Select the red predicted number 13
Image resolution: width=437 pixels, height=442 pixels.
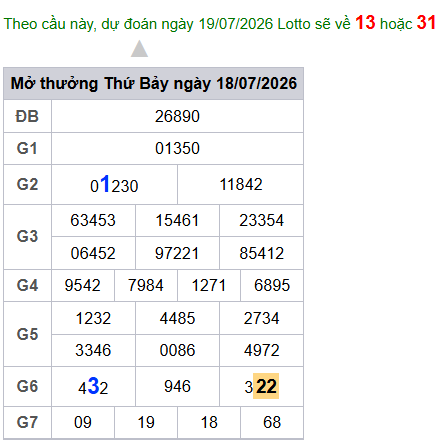pyautogui.click(x=365, y=23)
